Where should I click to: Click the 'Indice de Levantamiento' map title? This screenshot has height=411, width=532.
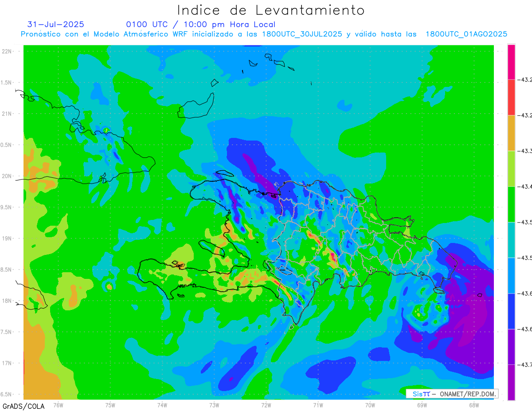[271, 10]
